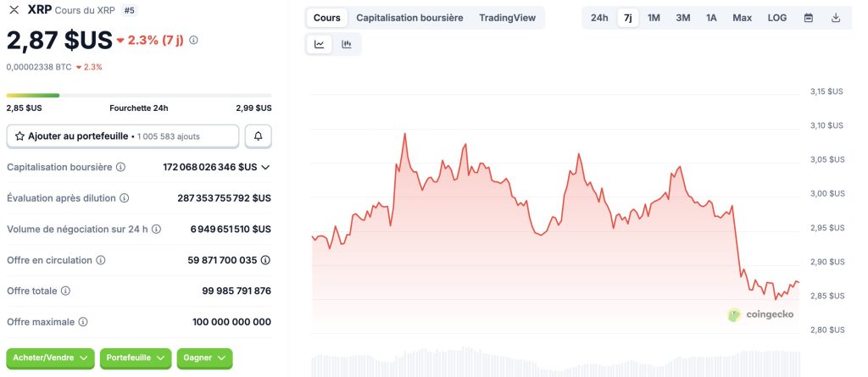
Task: Open the Portefeuille dropdown
Action: [x=136, y=358]
